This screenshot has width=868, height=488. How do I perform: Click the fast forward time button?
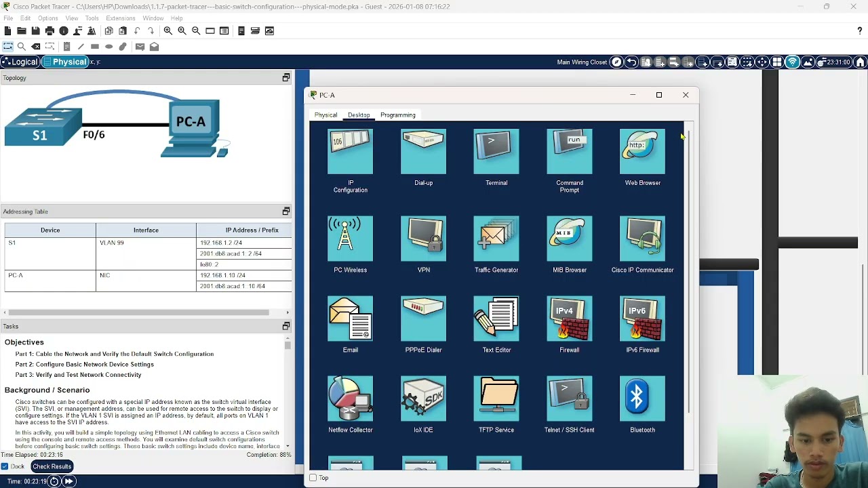(69, 481)
